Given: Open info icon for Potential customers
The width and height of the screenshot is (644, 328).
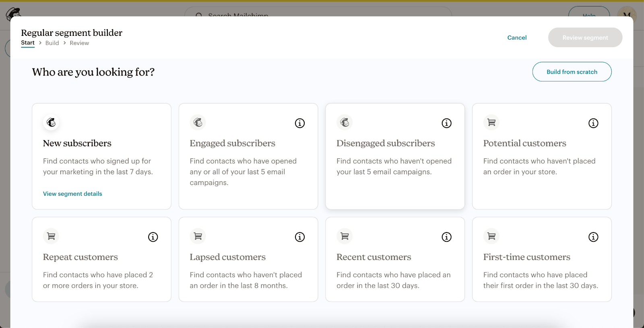Looking at the screenshot, I should click(593, 123).
